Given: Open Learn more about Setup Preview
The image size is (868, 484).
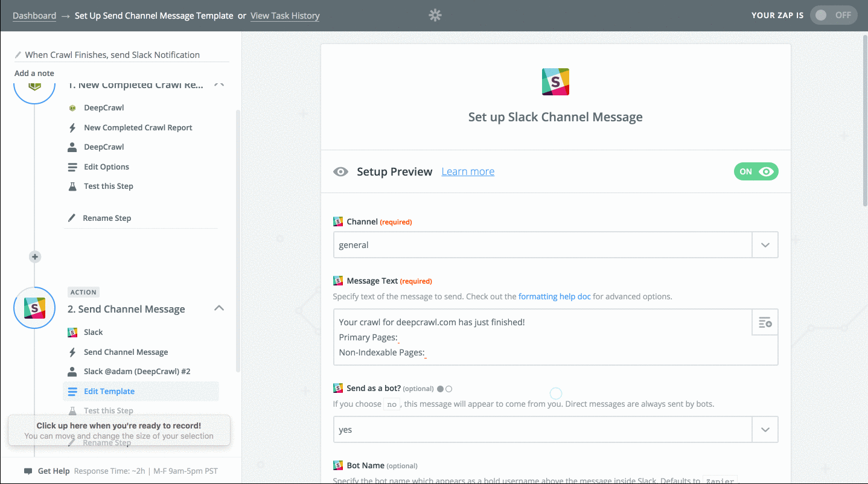Looking at the screenshot, I should tap(468, 172).
